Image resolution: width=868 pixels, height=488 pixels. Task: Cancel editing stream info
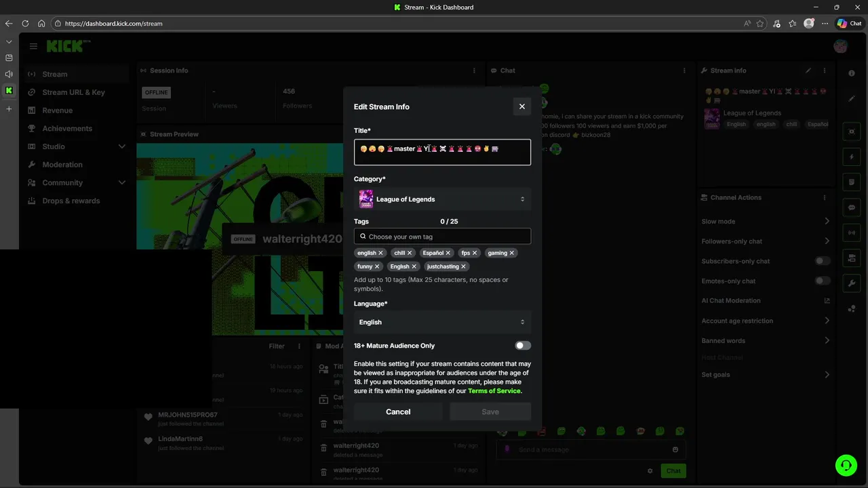(398, 411)
